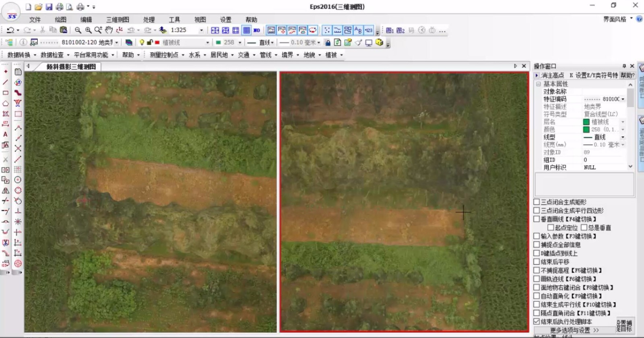Collapse the 基本属性 section
Screen dimensions: 644x338
tap(538, 84)
